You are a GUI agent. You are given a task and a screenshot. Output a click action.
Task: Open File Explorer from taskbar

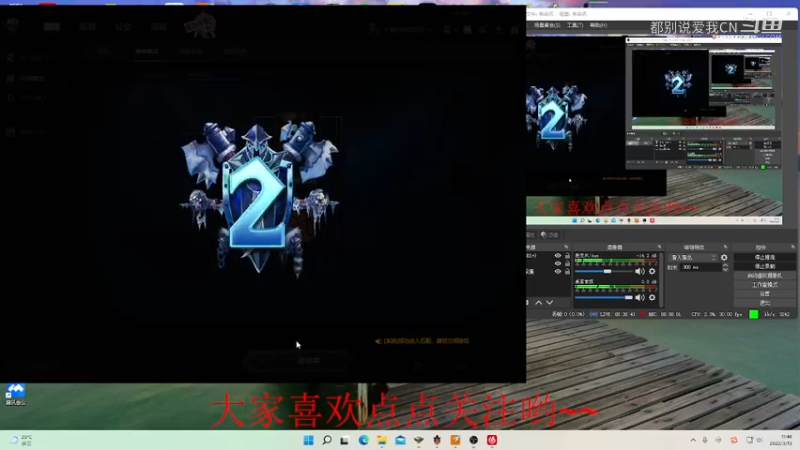click(382, 440)
